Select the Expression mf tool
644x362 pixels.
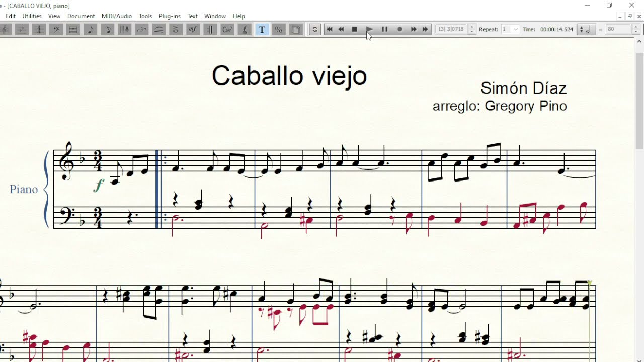coord(193,30)
